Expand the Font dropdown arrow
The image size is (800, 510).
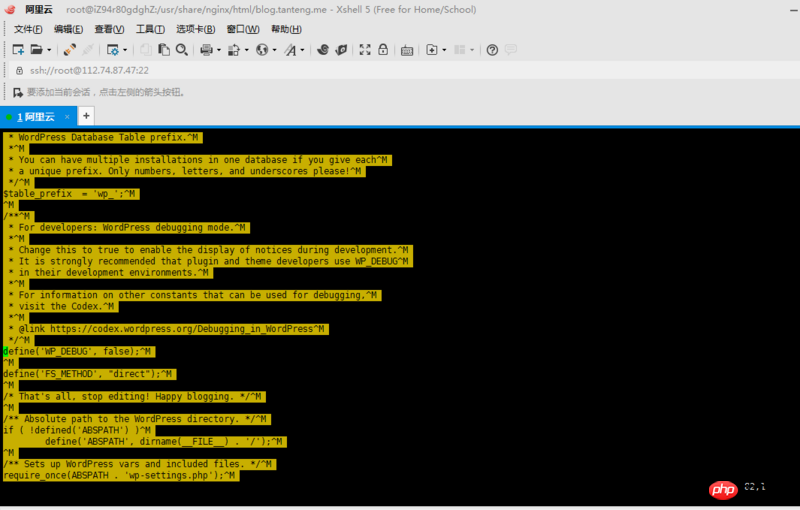pyautogui.click(x=303, y=50)
